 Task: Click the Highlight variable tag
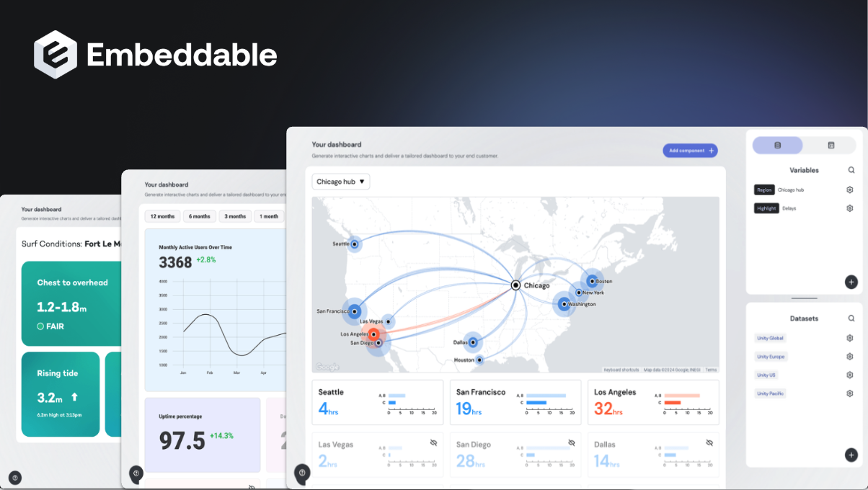click(766, 208)
